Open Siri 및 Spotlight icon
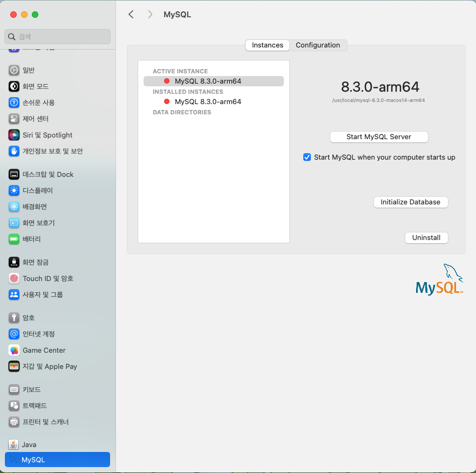The image size is (476, 473). click(x=13, y=135)
